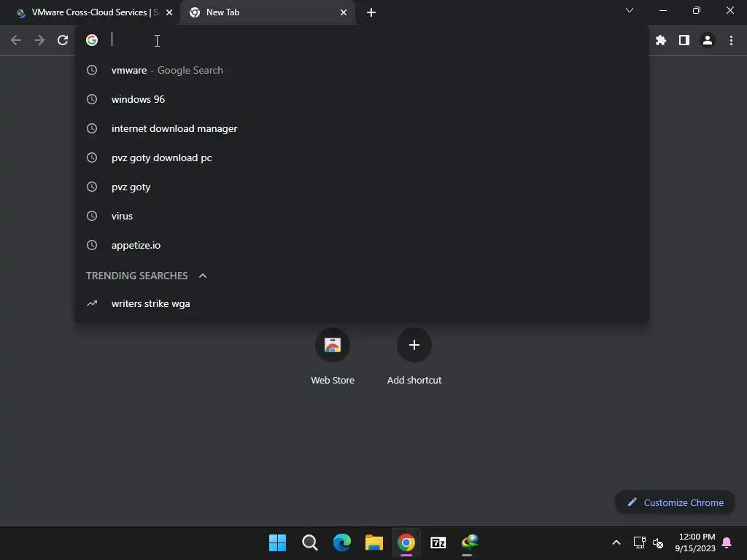This screenshot has height=560, width=747.
Task: Open Customize Chrome panel
Action: coord(675,502)
